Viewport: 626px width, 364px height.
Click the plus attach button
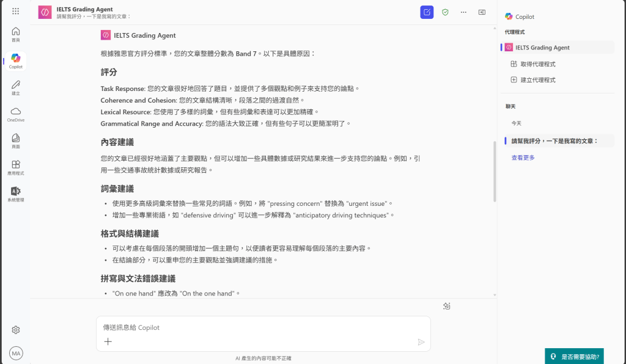pos(108,341)
